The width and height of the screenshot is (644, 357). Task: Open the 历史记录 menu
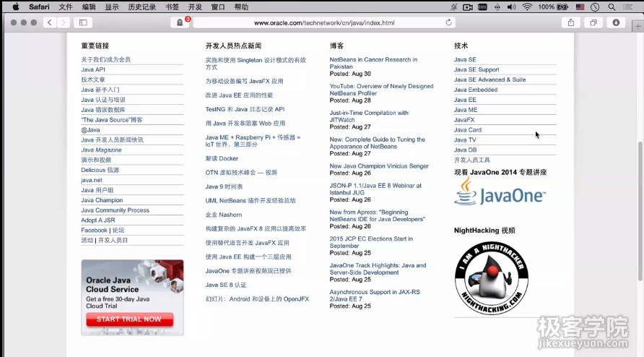[142, 7]
